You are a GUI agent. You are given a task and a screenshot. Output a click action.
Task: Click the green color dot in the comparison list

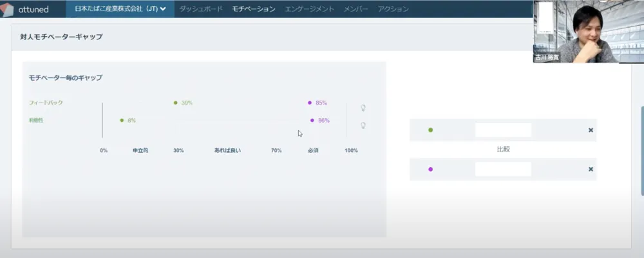(430, 130)
